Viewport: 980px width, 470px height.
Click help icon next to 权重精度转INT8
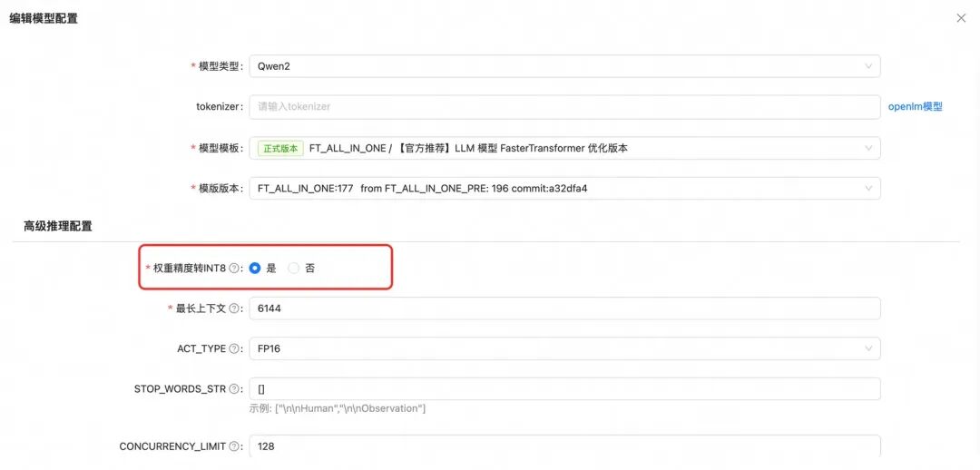pyautogui.click(x=234, y=269)
